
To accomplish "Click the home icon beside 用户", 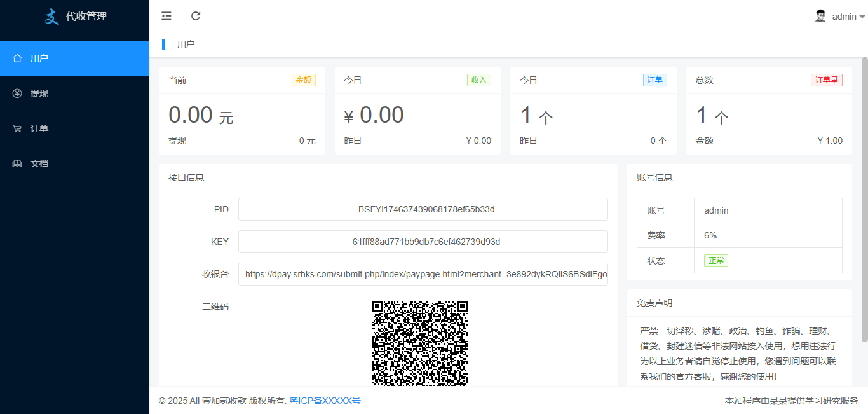I will pyautogui.click(x=17, y=59).
